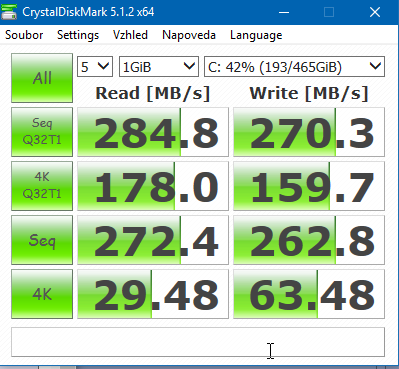Click the Seq Q32T1 write result 270.3
Image resolution: width=399 pixels, height=369 pixels.
309,132
